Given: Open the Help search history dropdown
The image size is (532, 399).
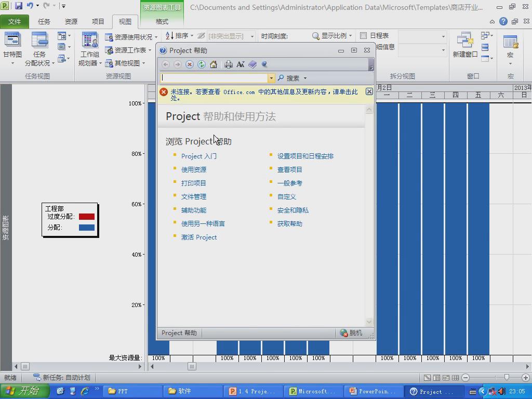Looking at the screenshot, I should (271, 78).
